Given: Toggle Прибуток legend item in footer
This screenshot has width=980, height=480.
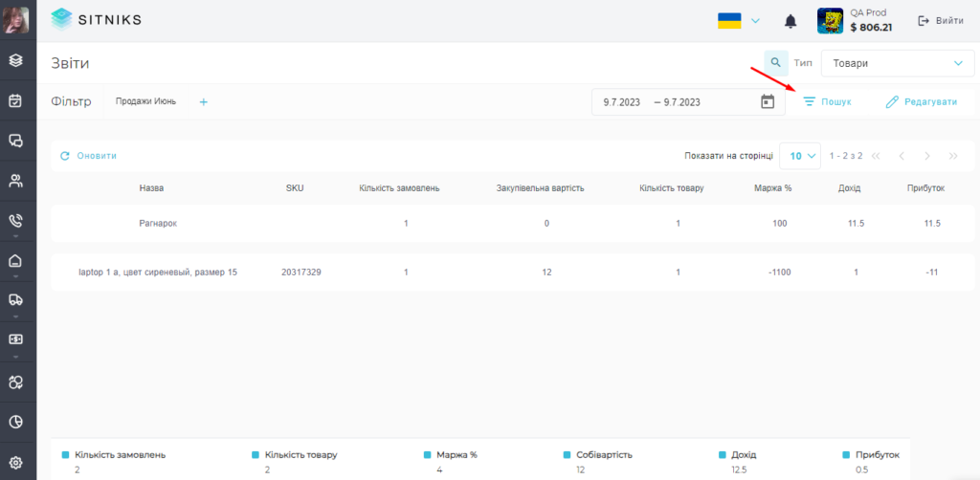Looking at the screenshot, I should (x=871, y=455).
